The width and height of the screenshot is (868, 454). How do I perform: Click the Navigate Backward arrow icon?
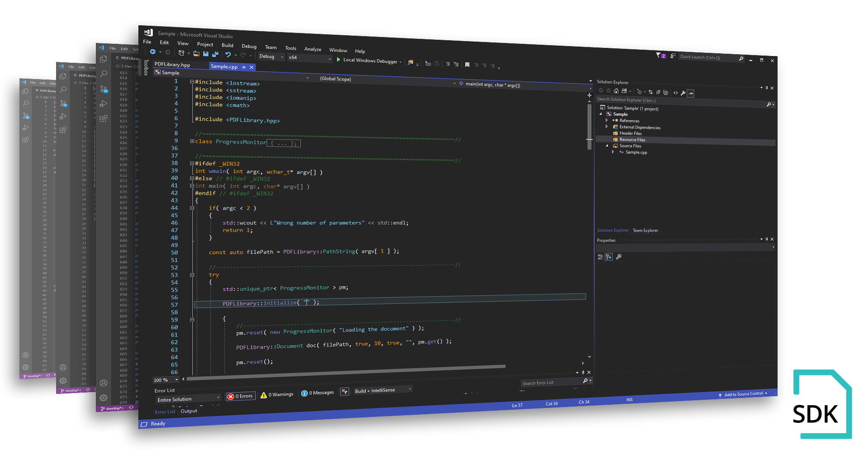tap(153, 51)
